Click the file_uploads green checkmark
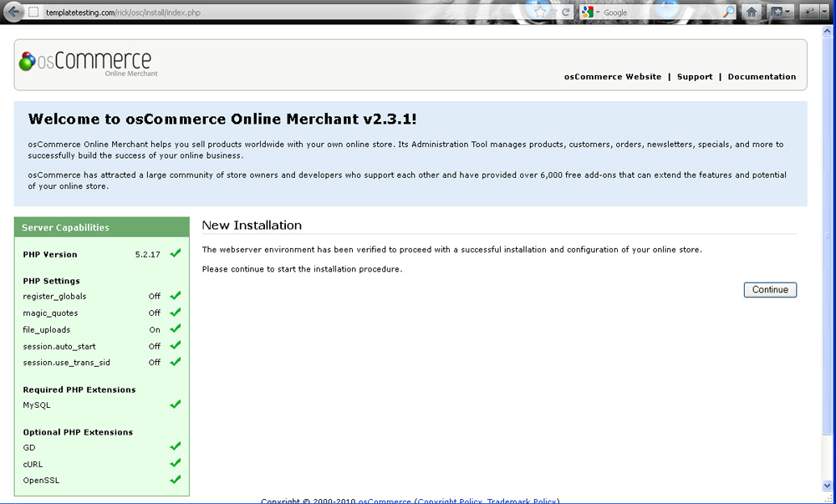This screenshot has width=836, height=504. point(175,328)
